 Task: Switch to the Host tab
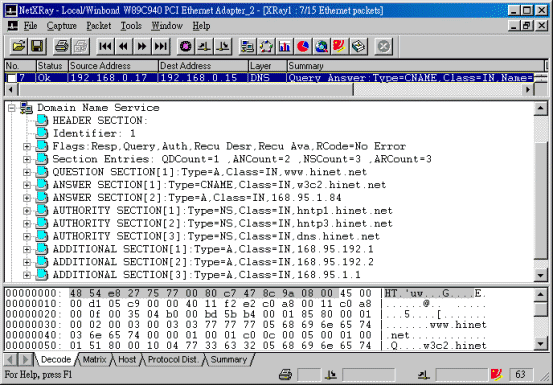127,360
